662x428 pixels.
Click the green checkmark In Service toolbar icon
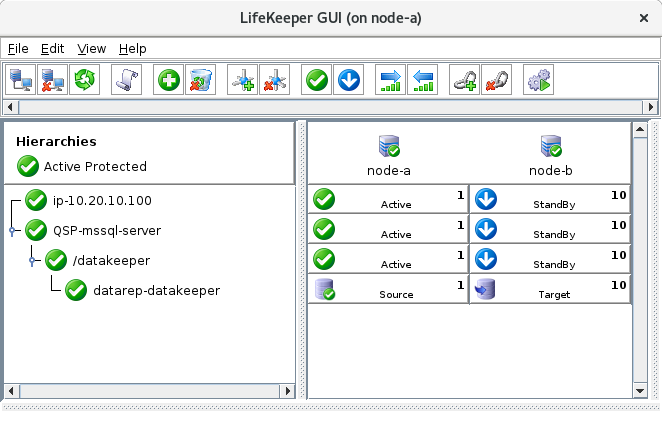coord(317,80)
